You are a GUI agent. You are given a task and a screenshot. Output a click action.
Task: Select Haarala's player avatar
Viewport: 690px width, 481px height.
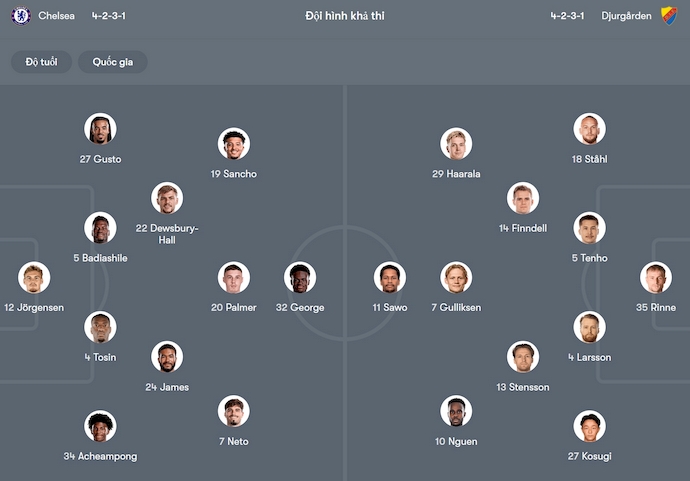(456, 144)
